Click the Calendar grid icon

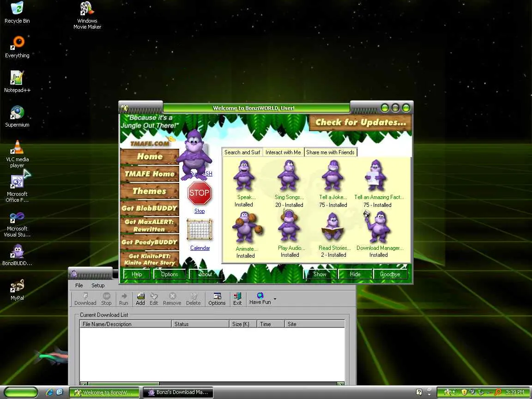199,230
